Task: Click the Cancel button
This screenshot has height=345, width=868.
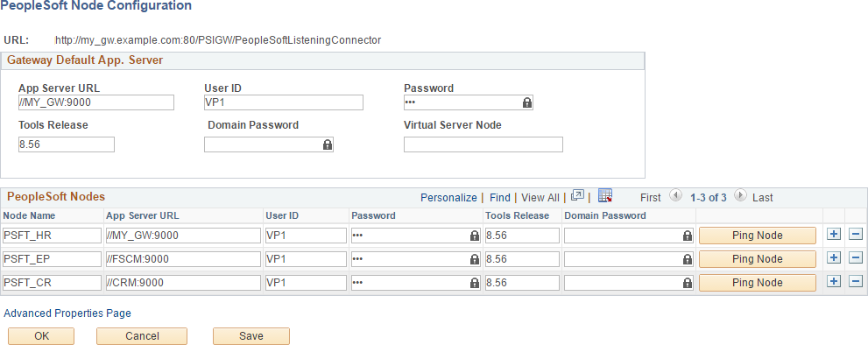Action: pyautogui.click(x=142, y=336)
